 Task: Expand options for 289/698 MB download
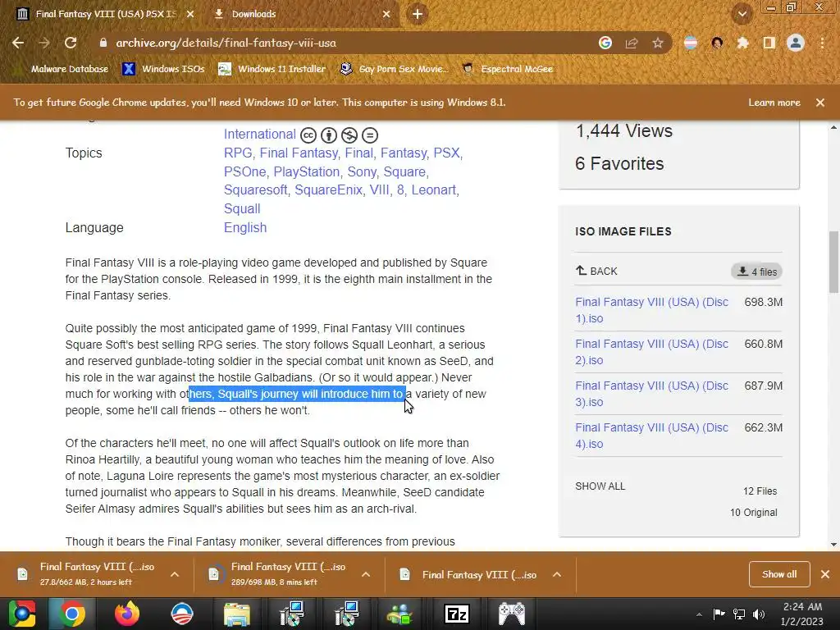coord(366,574)
